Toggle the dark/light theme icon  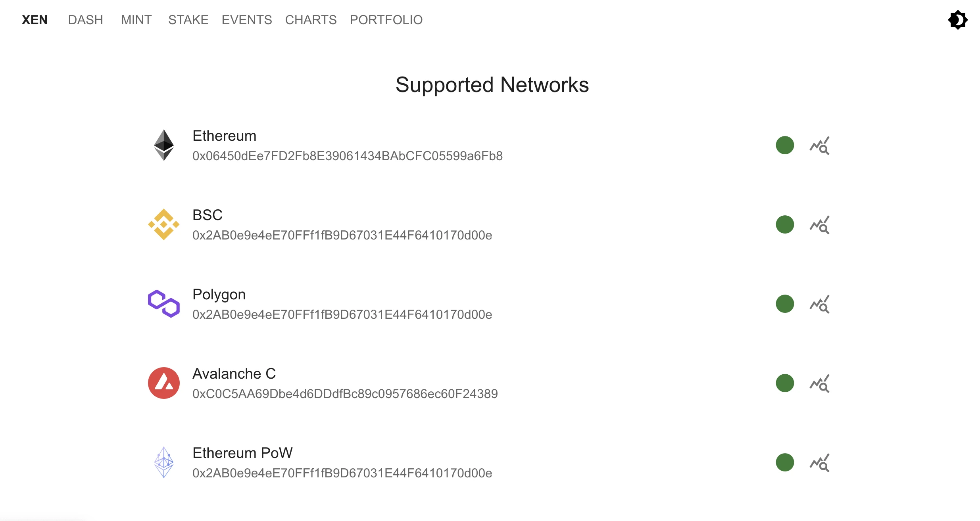point(957,20)
